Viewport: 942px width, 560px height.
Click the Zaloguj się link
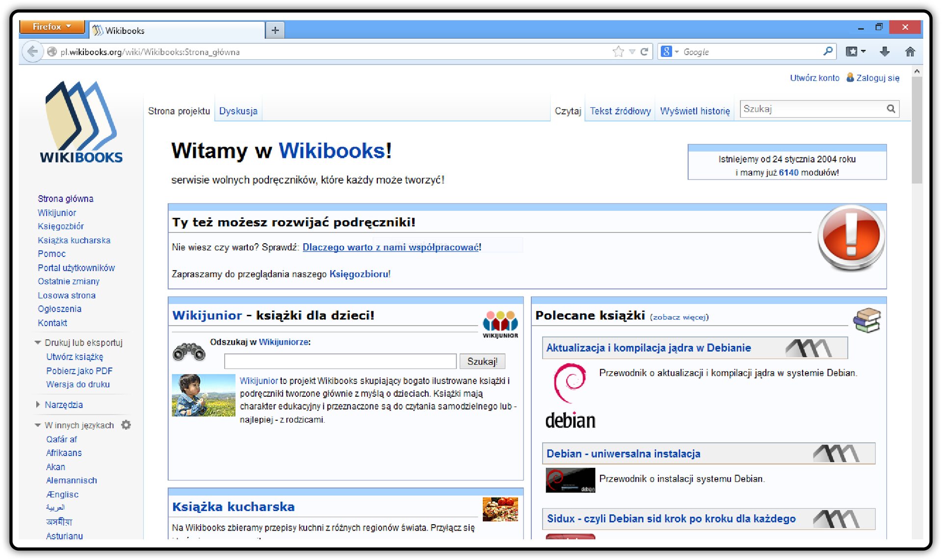(x=878, y=78)
